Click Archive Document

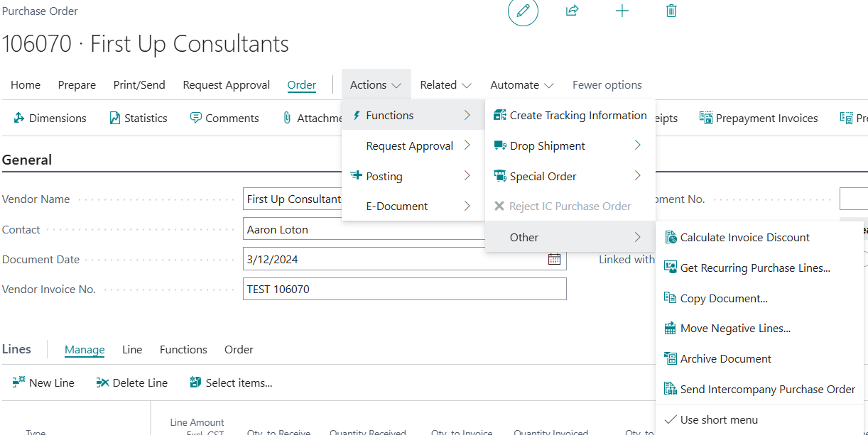[x=759, y=359]
